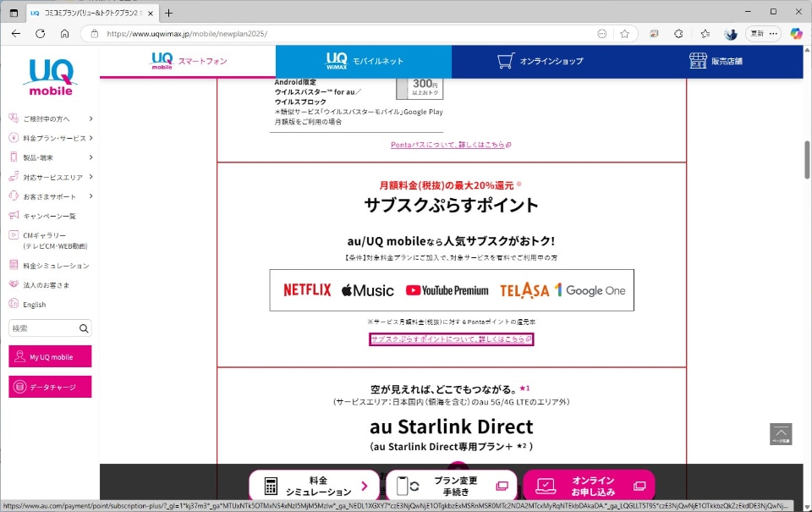The width and height of the screenshot is (812, 512).
Task: Open プラン変更手続き bottom button
Action: pos(451,486)
